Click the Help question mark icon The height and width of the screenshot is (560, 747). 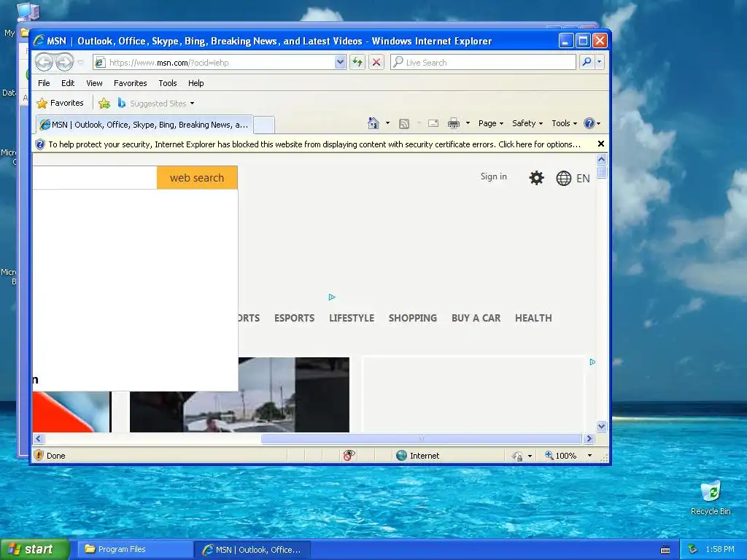click(x=589, y=123)
